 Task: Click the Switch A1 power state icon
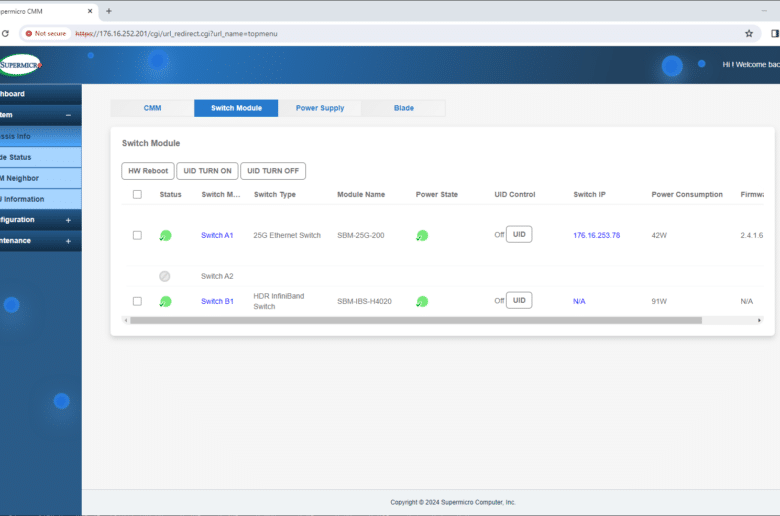(x=422, y=235)
